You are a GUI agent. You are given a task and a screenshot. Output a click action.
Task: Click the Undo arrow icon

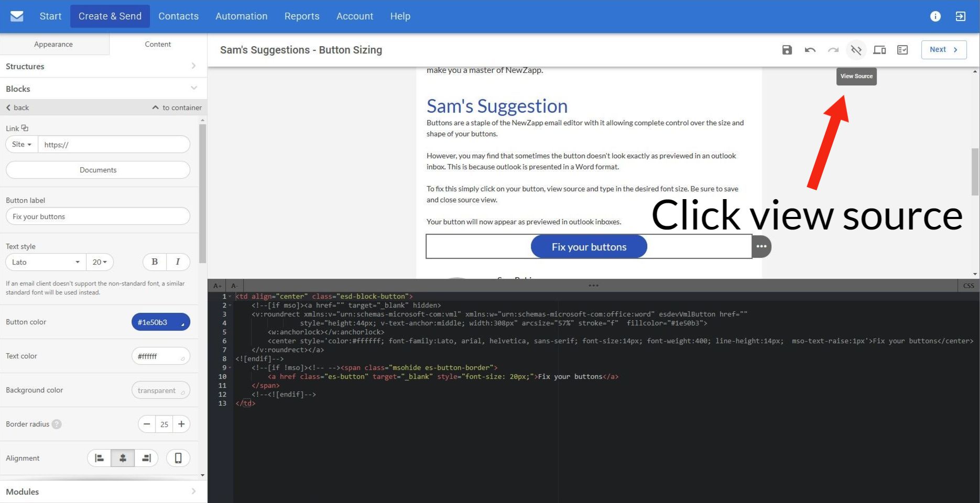tap(810, 50)
